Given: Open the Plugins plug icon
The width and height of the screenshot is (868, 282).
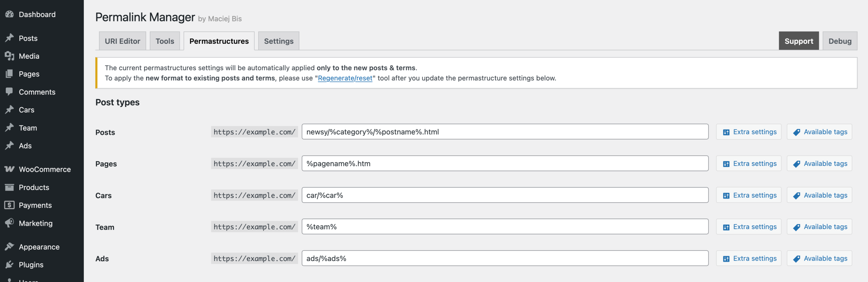Looking at the screenshot, I should (x=9, y=264).
